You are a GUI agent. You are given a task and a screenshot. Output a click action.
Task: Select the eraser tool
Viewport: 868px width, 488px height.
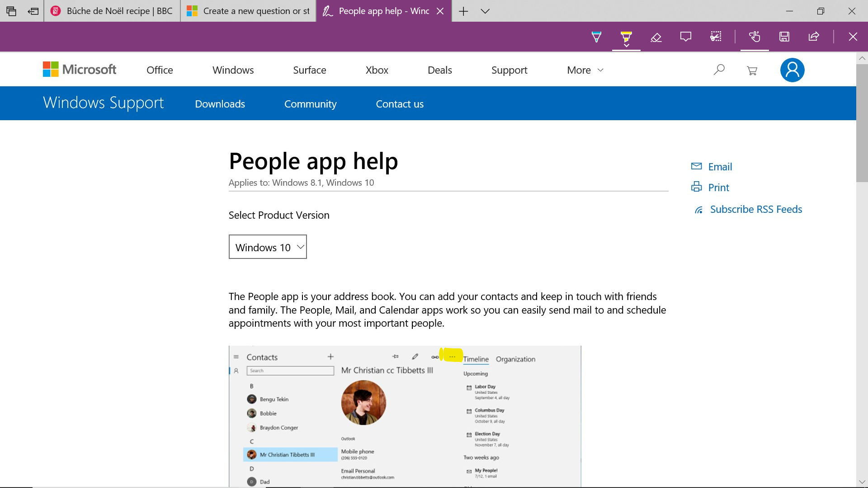(656, 37)
